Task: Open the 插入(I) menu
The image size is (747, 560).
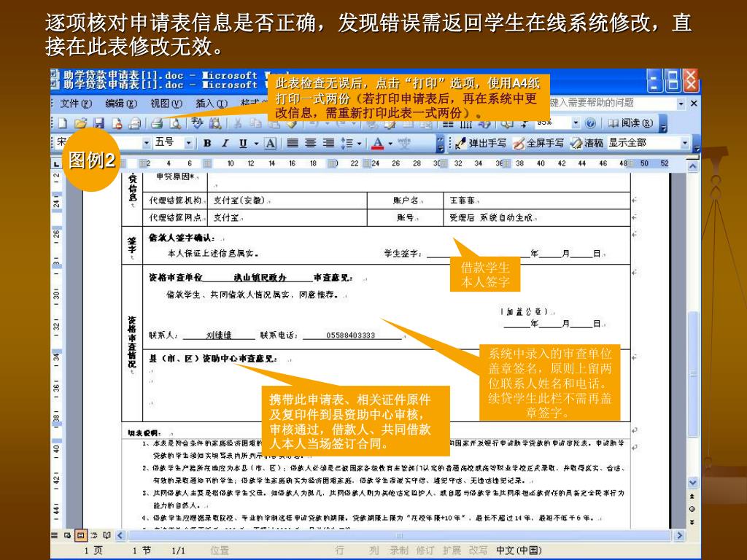Action: [x=212, y=104]
